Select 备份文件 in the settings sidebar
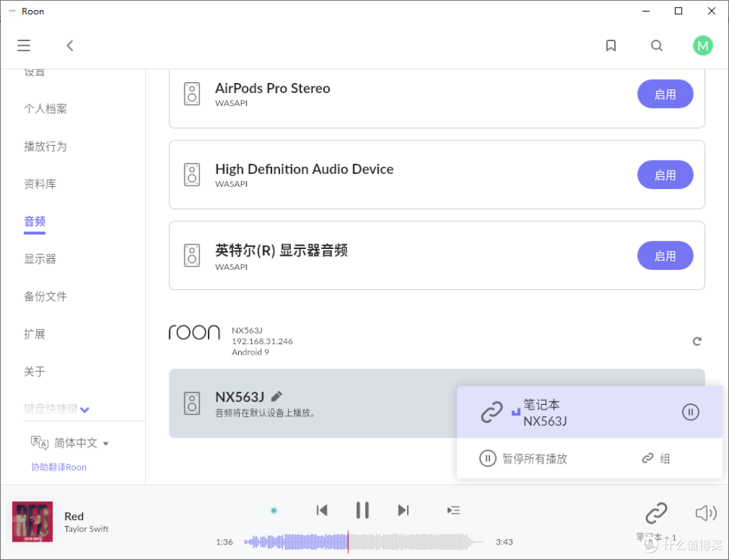The width and height of the screenshot is (729, 560). 45,296
